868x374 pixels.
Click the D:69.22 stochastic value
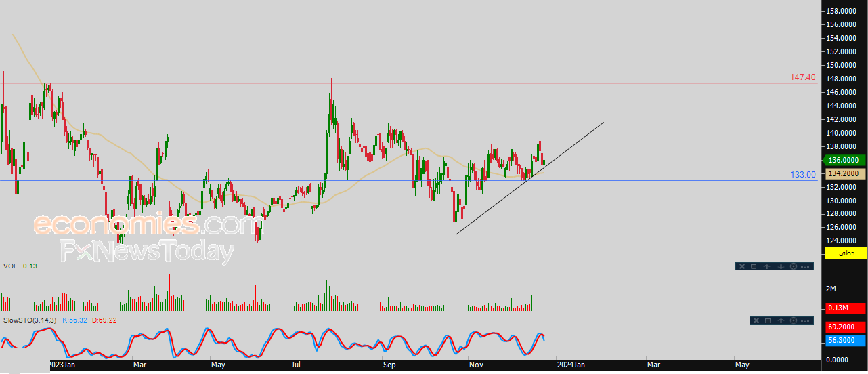[x=104, y=320]
